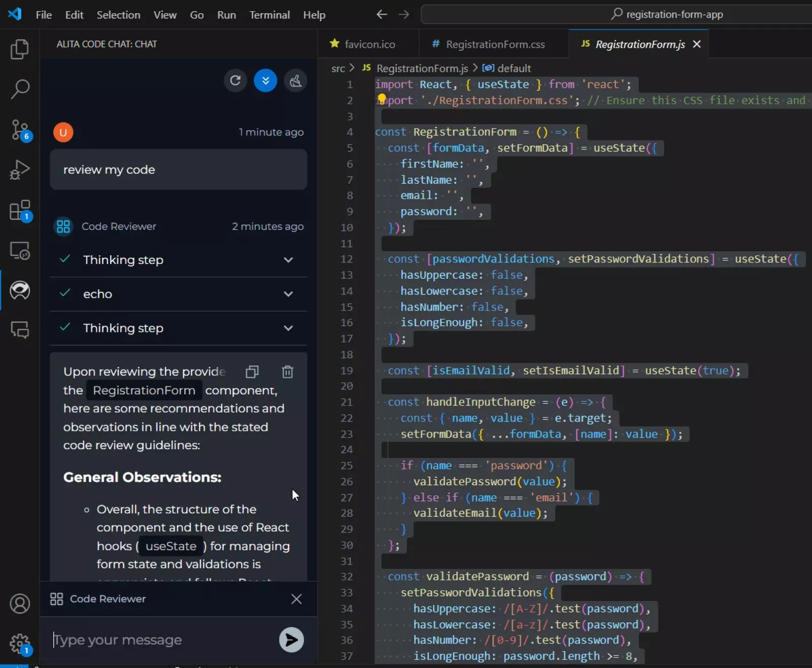The image size is (812, 668).
Task: Dismiss Code Reviewer with the X
Action: (296, 599)
